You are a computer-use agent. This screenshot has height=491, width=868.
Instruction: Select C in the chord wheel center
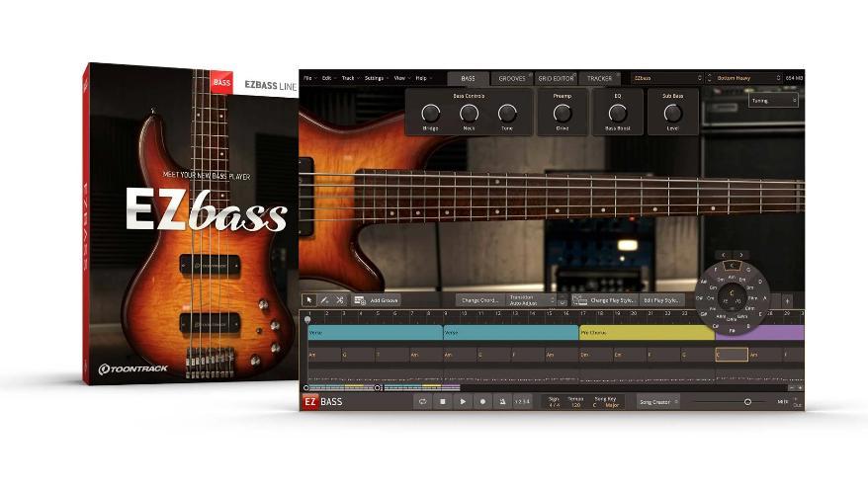[732, 293]
